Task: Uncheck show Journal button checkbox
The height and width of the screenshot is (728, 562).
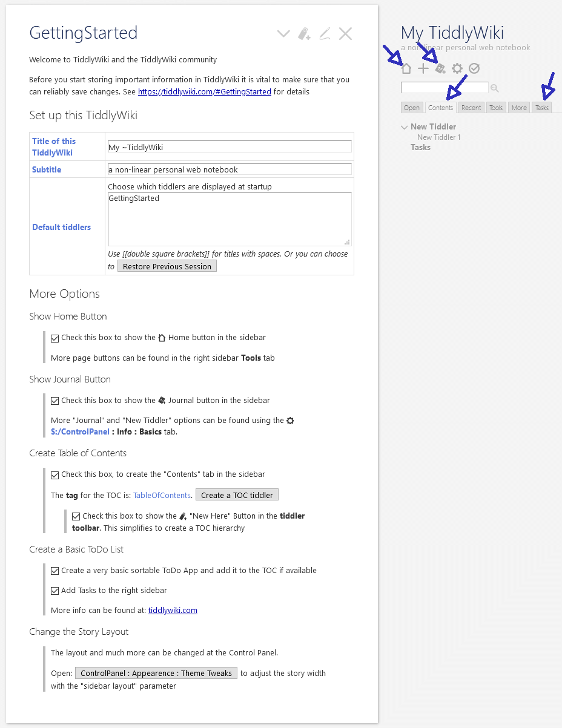Action: tap(55, 401)
